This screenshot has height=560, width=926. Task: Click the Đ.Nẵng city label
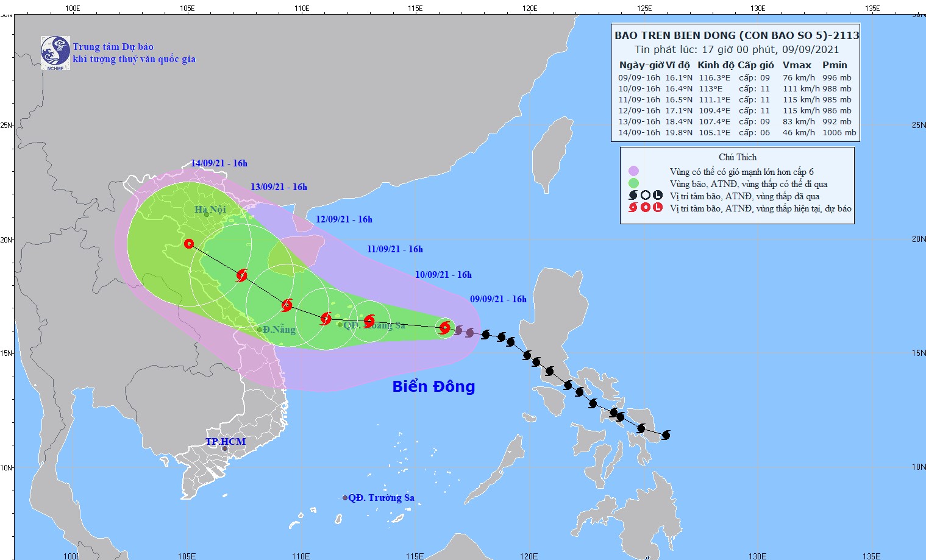click(279, 330)
